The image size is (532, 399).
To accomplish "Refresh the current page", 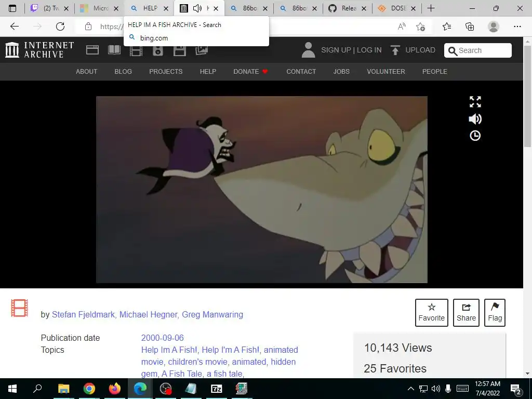I will [60, 26].
